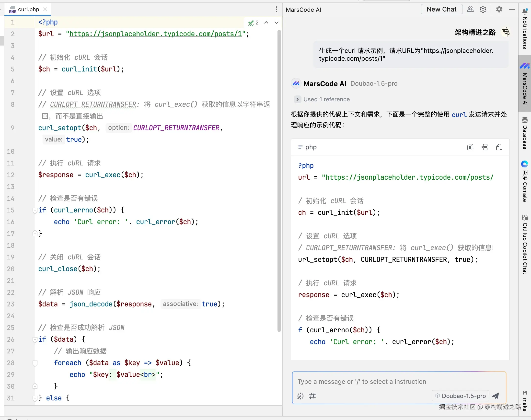Viewport: 531px width, 420px height.
Task: Click the editor vertical scrollbar
Action: (279, 181)
